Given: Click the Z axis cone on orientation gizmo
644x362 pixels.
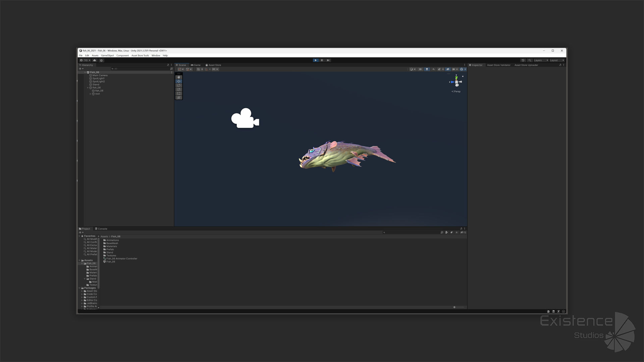Looking at the screenshot, I should (x=452, y=82).
